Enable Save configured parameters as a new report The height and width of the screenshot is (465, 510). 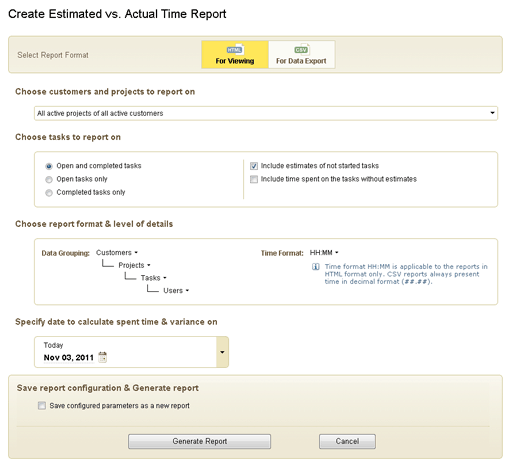pos(42,406)
